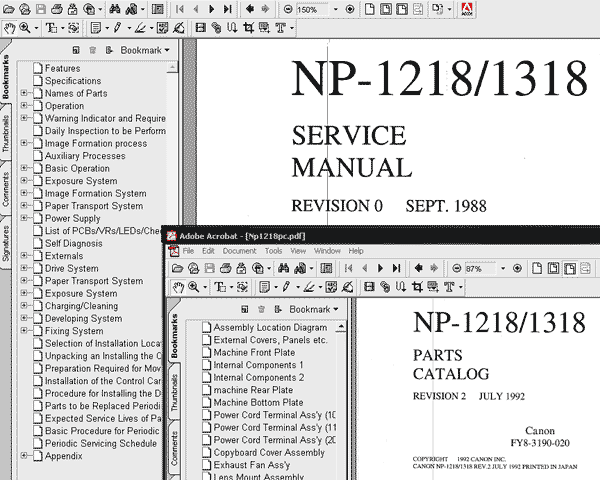Open zoom dropdown next to 150%

[x=336, y=9]
